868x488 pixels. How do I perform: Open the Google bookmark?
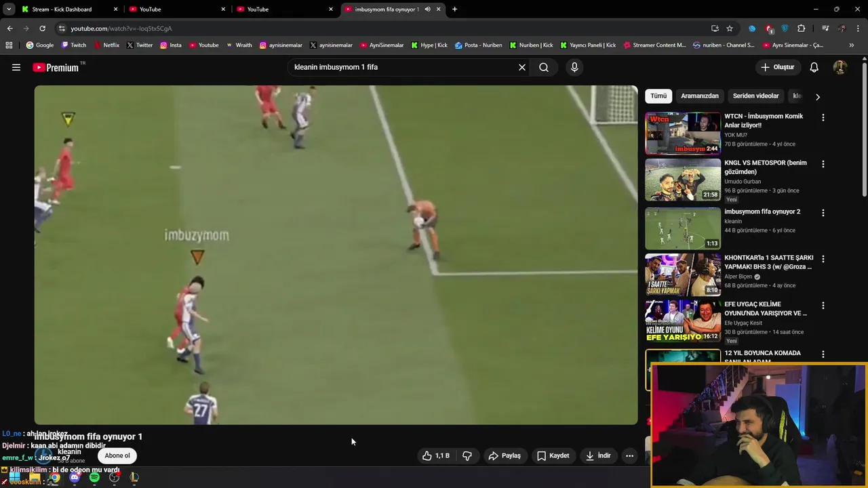(39, 45)
